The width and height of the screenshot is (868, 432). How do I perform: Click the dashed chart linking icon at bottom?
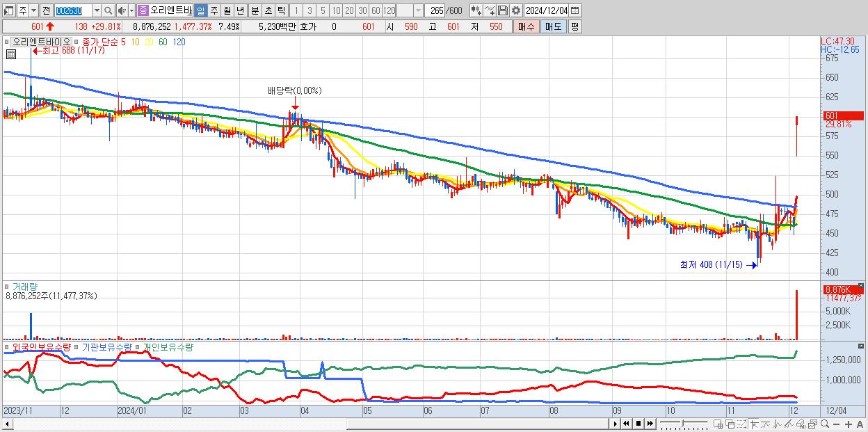click(x=742, y=424)
